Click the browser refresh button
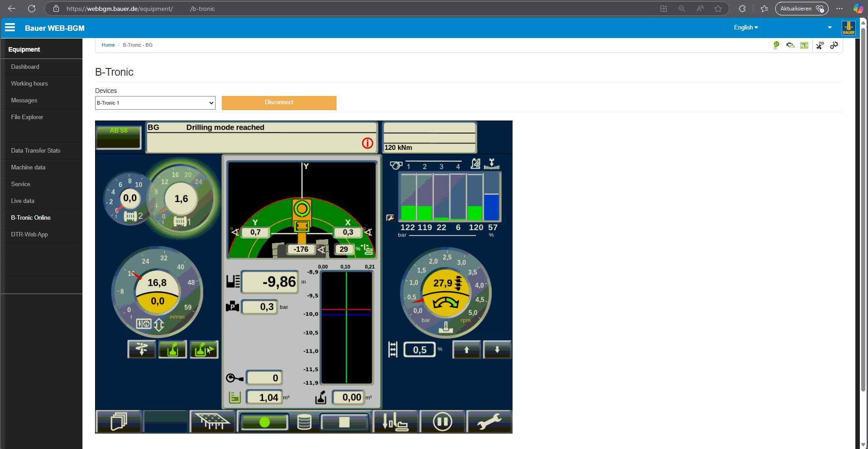The width and height of the screenshot is (868, 449). point(32,9)
